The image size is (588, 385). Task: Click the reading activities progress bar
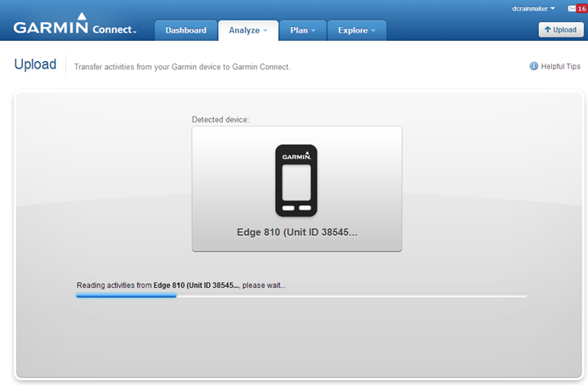click(x=301, y=296)
